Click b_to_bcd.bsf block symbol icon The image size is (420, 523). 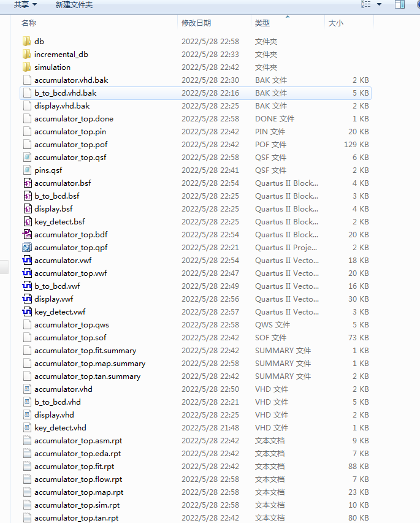click(28, 196)
